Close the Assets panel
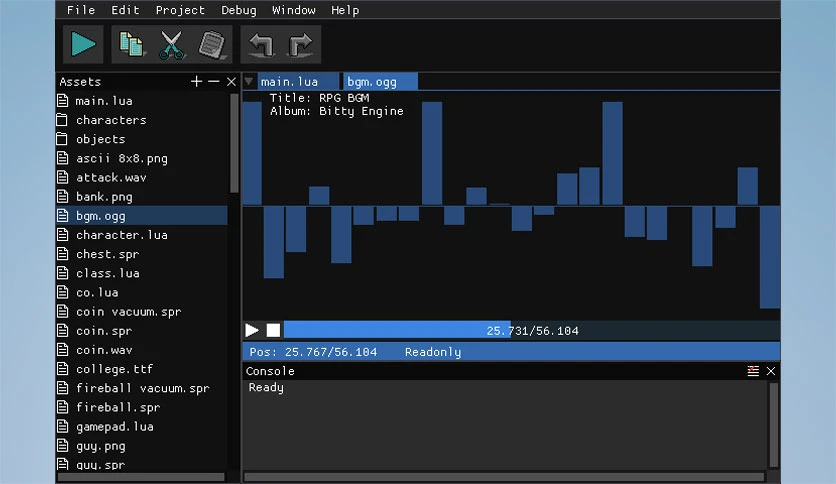Image resolution: width=836 pixels, height=484 pixels. pos(231,82)
